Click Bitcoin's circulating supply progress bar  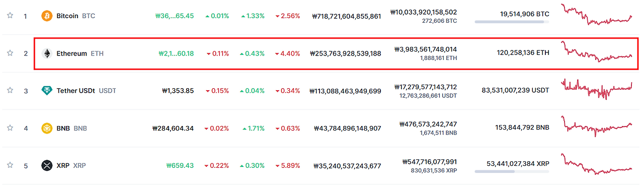coord(512,22)
